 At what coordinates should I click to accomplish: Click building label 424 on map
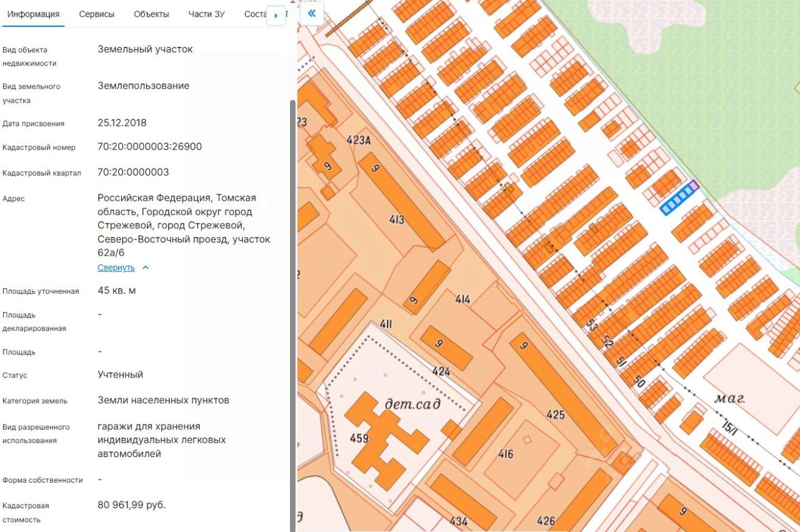coord(441,372)
